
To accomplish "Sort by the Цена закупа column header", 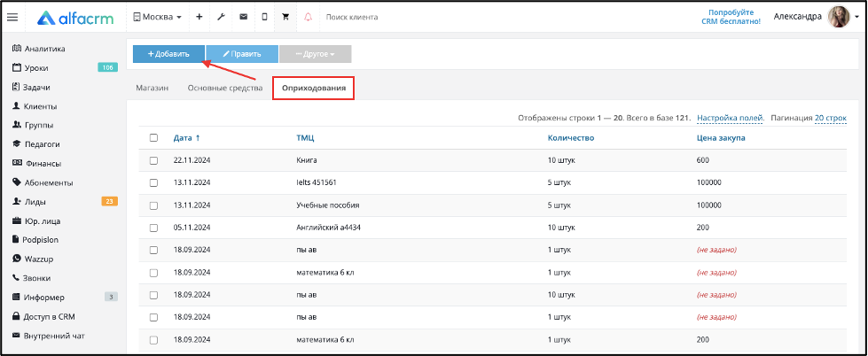I will pos(721,137).
